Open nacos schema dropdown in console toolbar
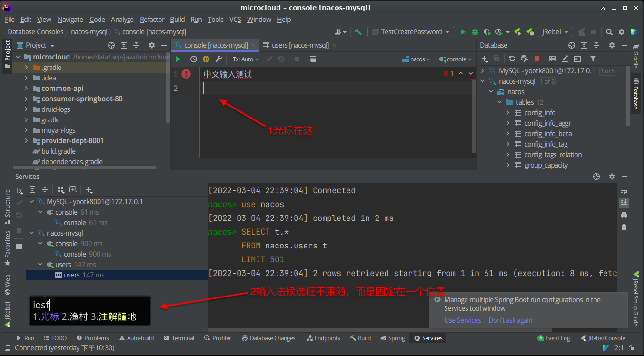 pos(416,59)
